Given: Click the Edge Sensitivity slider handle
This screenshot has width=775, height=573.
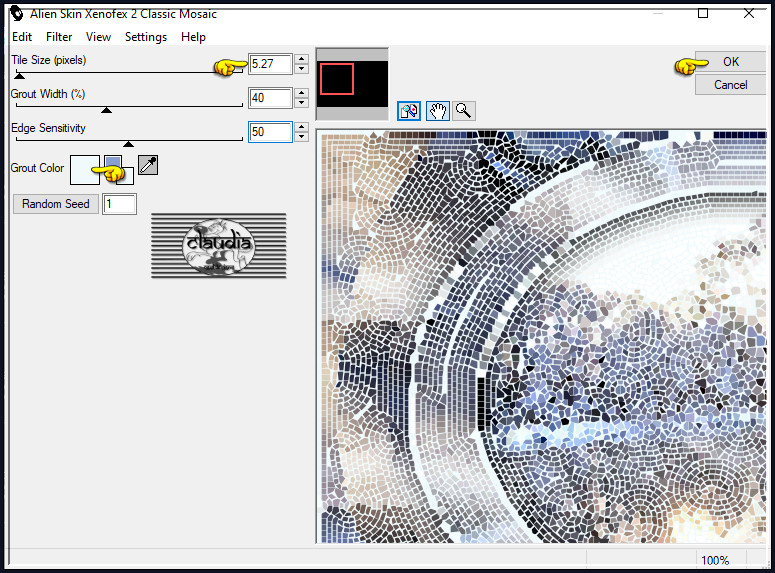Looking at the screenshot, I should 129,144.
